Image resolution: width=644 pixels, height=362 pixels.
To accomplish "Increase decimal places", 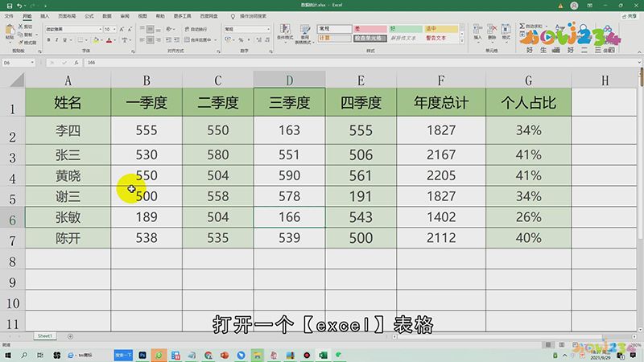I will (258, 39).
